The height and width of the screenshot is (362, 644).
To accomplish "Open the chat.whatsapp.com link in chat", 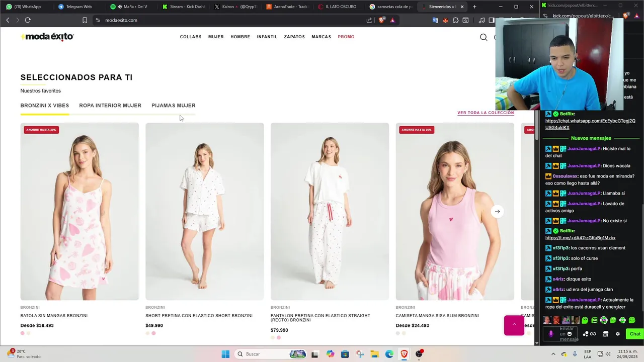I will (590, 124).
